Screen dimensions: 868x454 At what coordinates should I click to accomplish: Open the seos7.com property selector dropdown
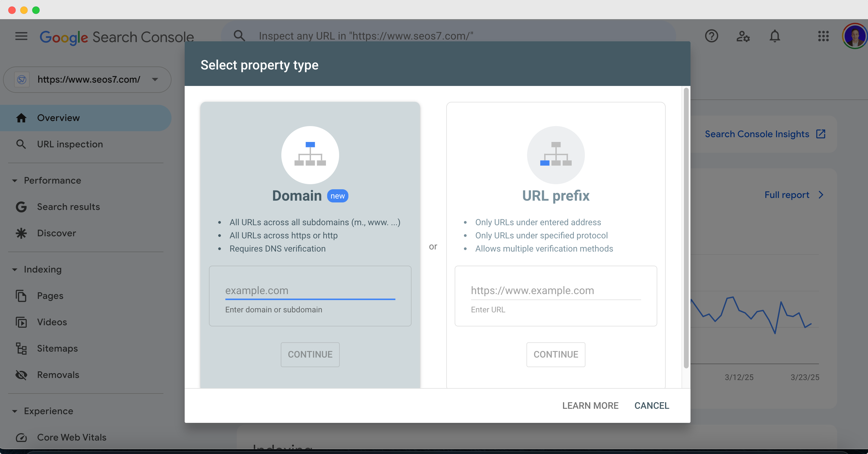tap(87, 80)
